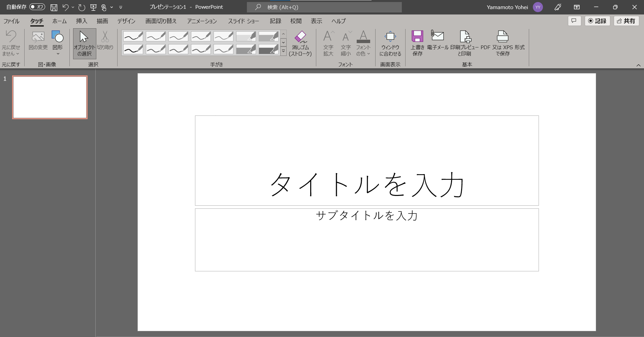Click 図の変更 picture icon
Viewport: 644px width, 337px height.
[x=38, y=40]
